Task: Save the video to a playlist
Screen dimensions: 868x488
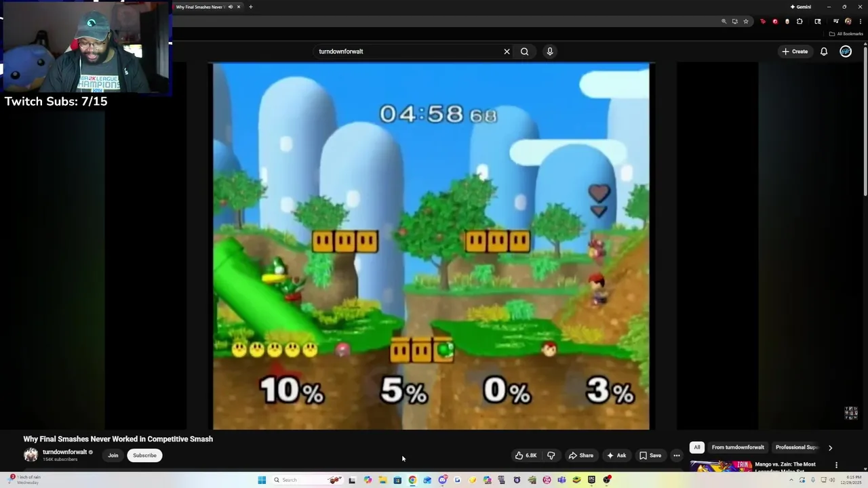Action: [x=650, y=455]
